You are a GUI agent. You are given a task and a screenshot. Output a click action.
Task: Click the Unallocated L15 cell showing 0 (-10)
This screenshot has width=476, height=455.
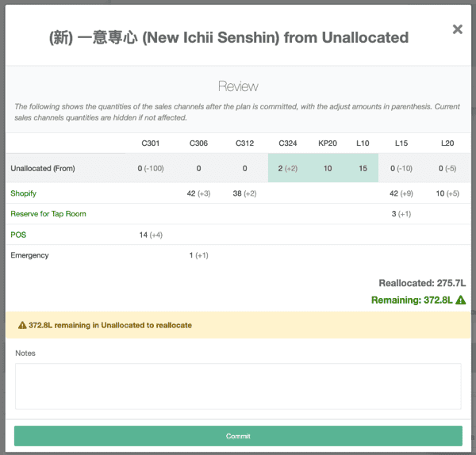point(401,168)
